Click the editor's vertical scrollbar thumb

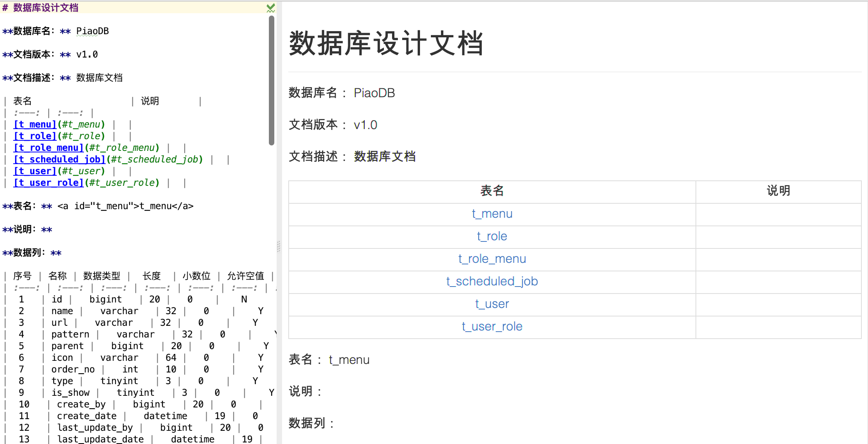[272, 80]
